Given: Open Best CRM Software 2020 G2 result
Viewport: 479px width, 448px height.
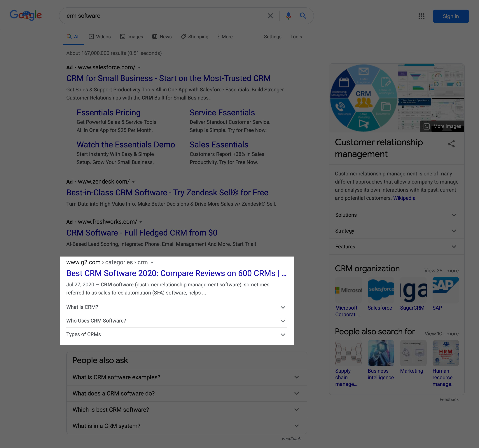Looking at the screenshot, I should coord(176,273).
